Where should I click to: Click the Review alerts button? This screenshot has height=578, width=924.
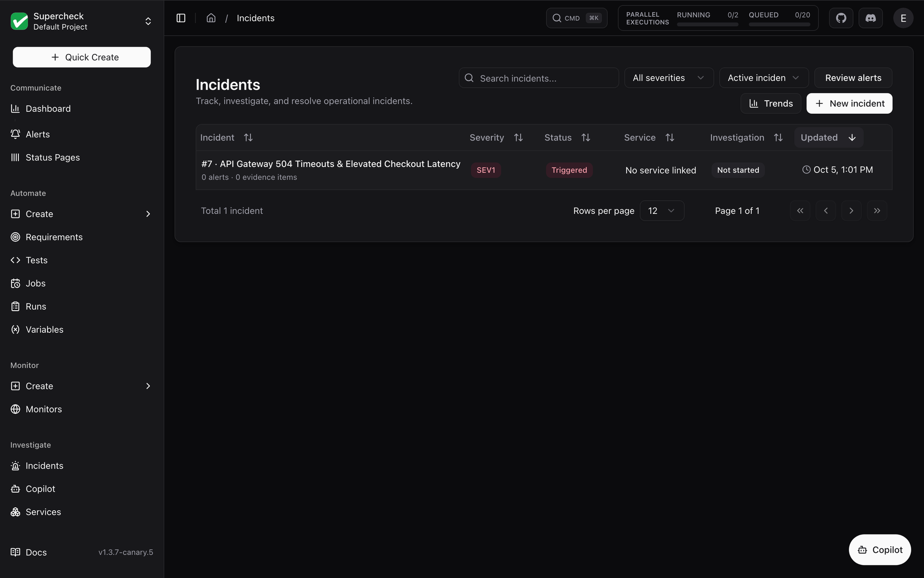tap(853, 78)
